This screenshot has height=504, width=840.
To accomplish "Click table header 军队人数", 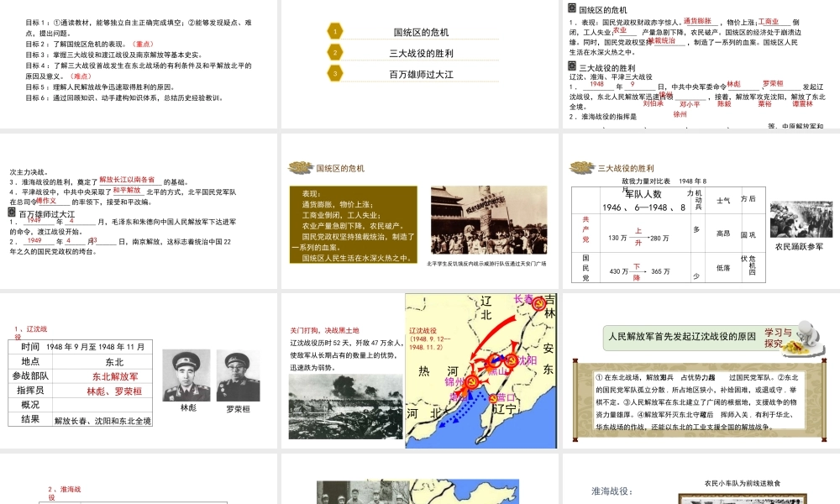I will click(643, 194).
